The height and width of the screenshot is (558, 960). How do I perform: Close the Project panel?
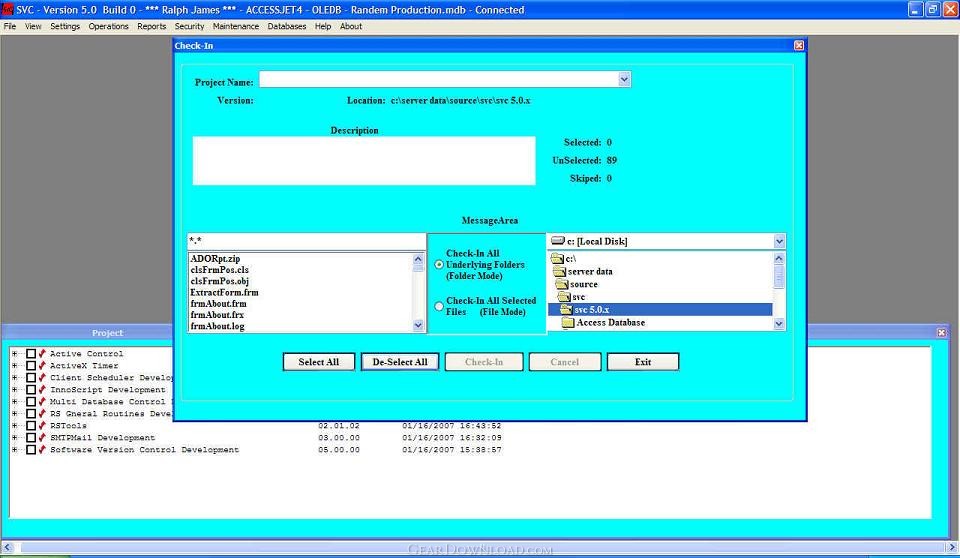click(942, 332)
